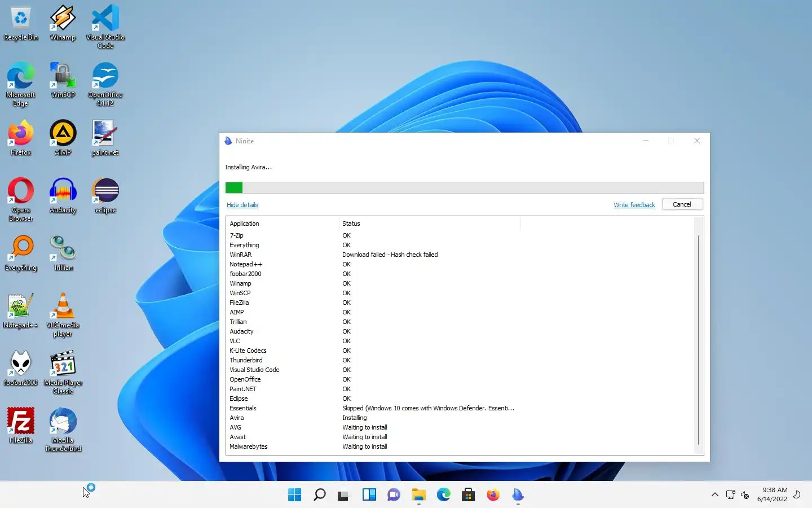
Task: Click the Essentials Skipped status text
Action: tap(428, 408)
